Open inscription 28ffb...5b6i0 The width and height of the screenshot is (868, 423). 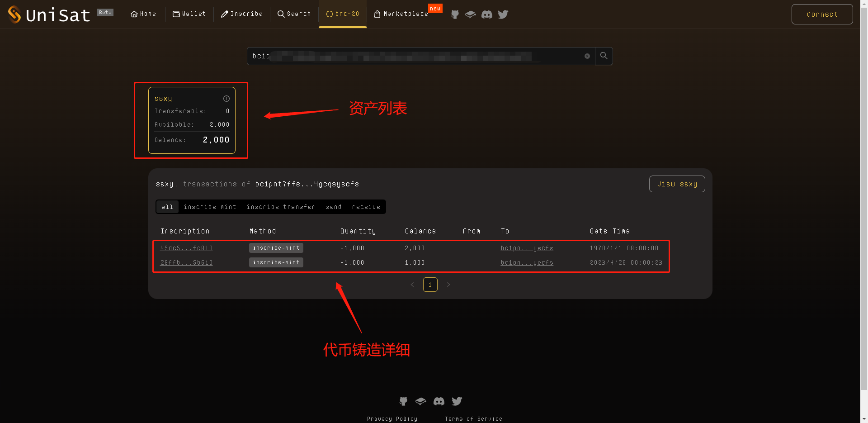point(186,262)
